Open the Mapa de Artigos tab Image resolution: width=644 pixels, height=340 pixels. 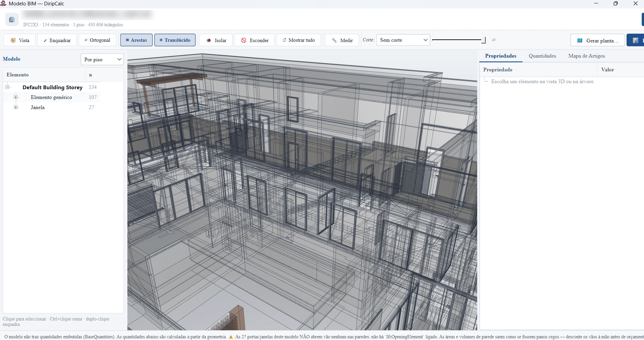(586, 56)
